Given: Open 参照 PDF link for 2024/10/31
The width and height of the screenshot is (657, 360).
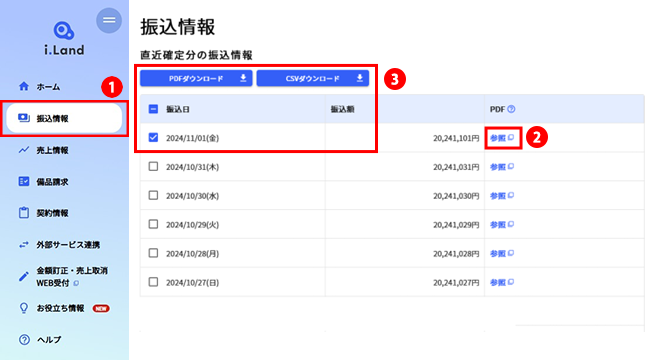Looking at the screenshot, I should point(502,167).
